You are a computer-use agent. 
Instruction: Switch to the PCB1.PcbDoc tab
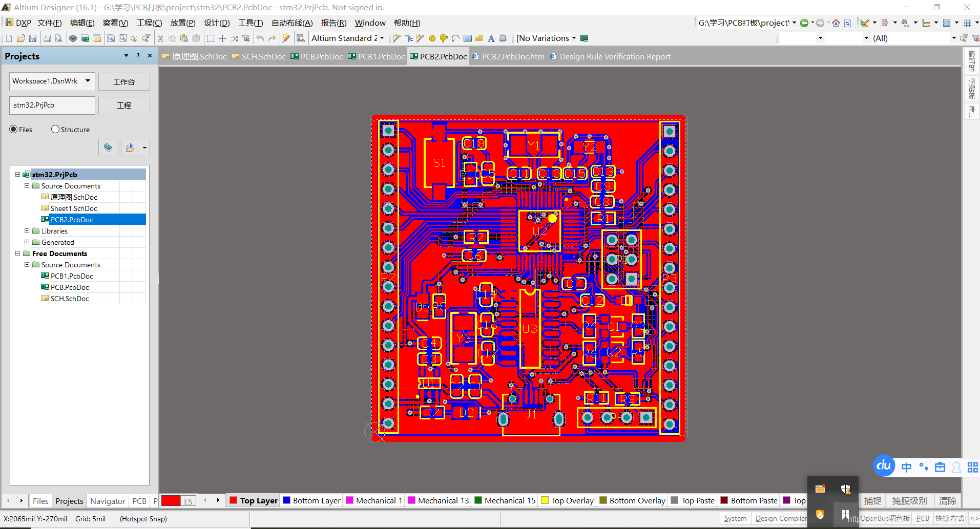377,57
